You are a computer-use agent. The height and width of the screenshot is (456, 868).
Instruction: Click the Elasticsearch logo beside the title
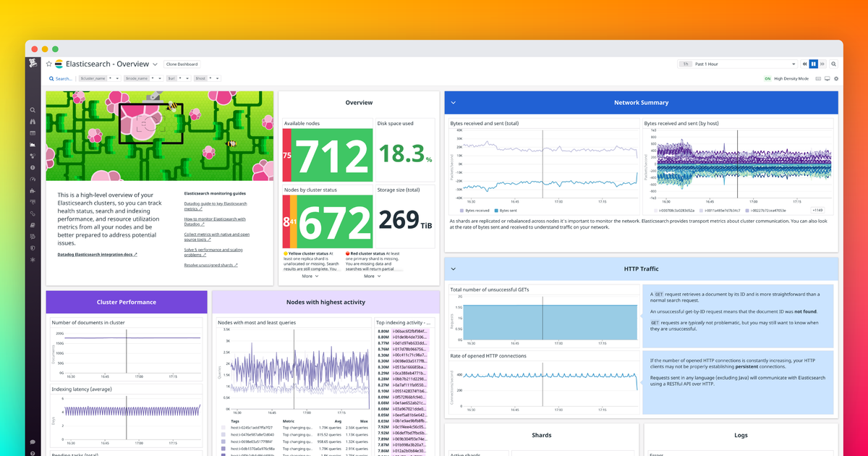[59, 64]
